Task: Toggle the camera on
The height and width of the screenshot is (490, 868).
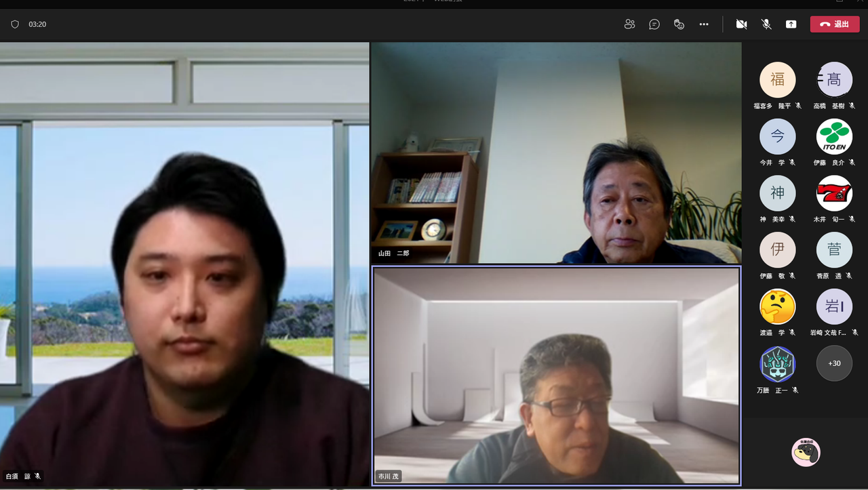Action: [x=741, y=24]
